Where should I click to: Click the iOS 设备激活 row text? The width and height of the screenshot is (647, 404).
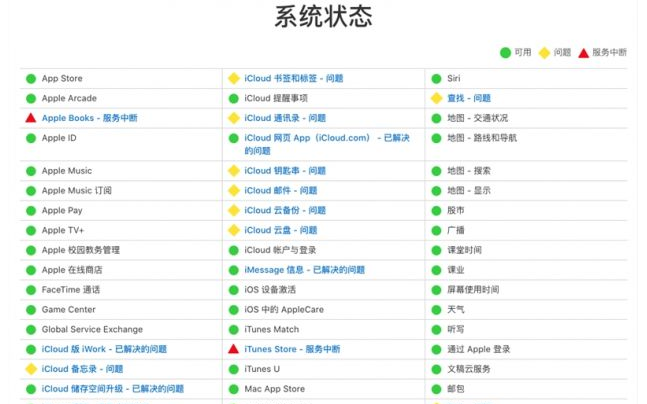click(270, 290)
